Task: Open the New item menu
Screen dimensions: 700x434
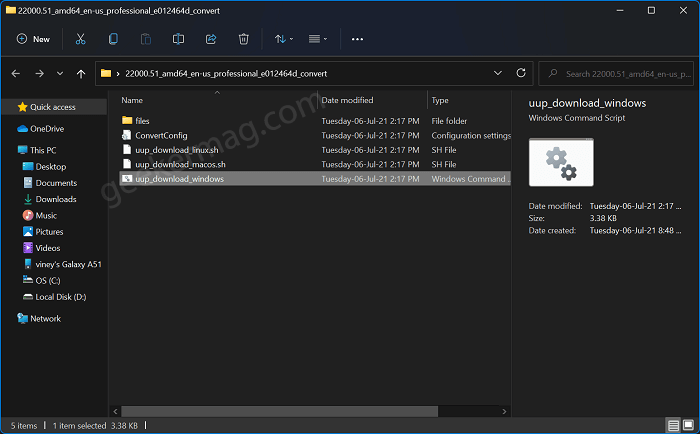Action: [33, 39]
